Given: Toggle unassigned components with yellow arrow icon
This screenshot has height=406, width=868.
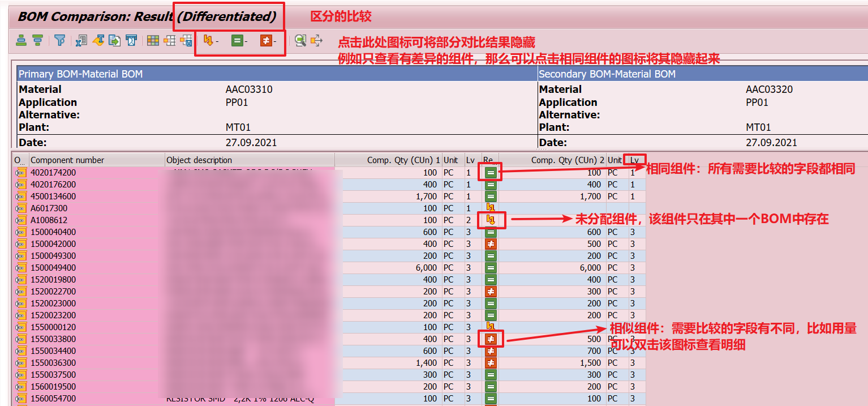Looking at the screenshot, I should (x=209, y=41).
